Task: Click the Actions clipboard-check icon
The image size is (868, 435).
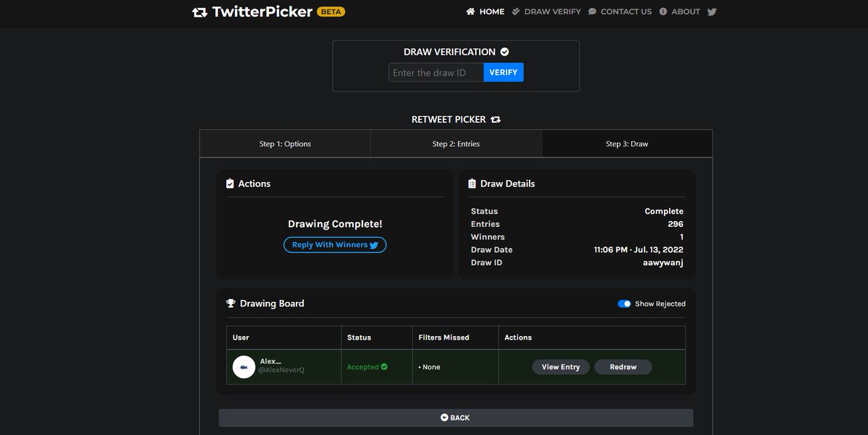Action: click(x=230, y=184)
